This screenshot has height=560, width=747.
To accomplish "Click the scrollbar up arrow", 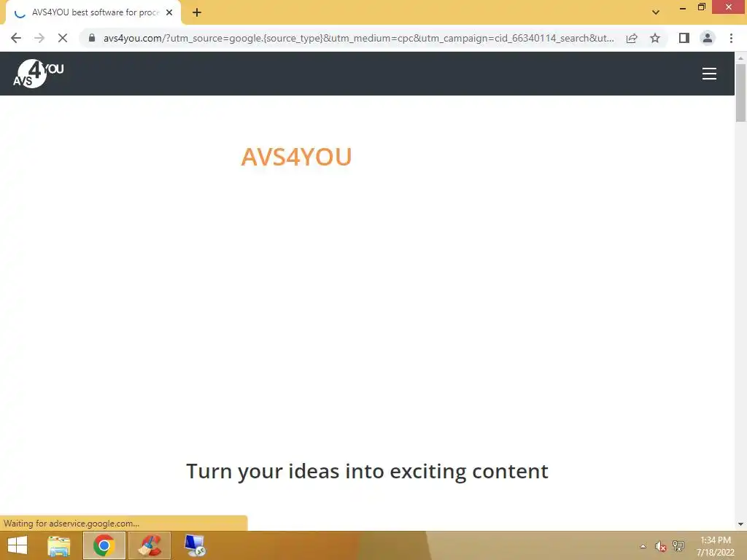I will 740,58.
